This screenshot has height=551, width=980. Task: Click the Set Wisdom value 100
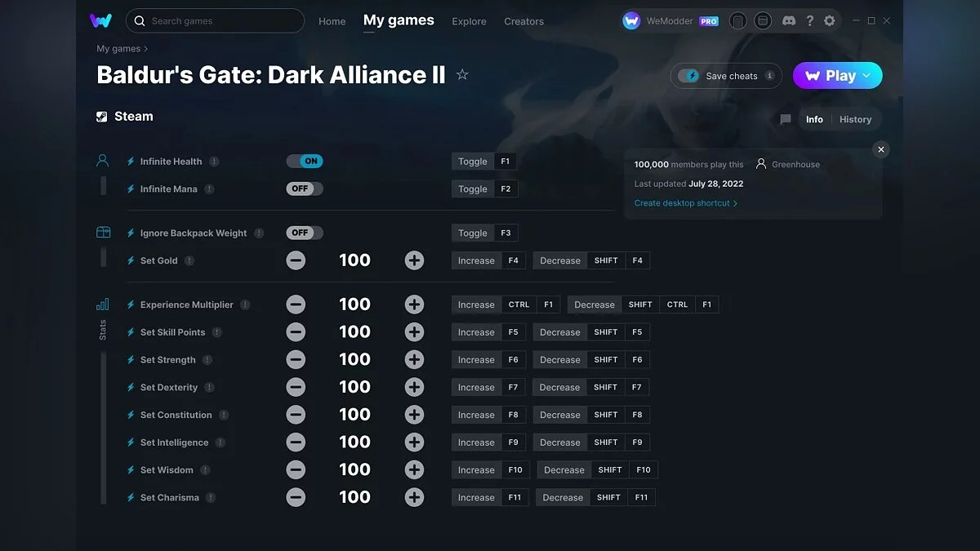(x=354, y=469)
